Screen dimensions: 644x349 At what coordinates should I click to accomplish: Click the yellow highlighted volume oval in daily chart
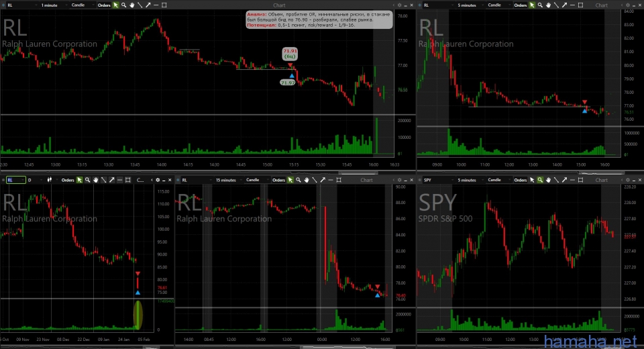(138, 315)
